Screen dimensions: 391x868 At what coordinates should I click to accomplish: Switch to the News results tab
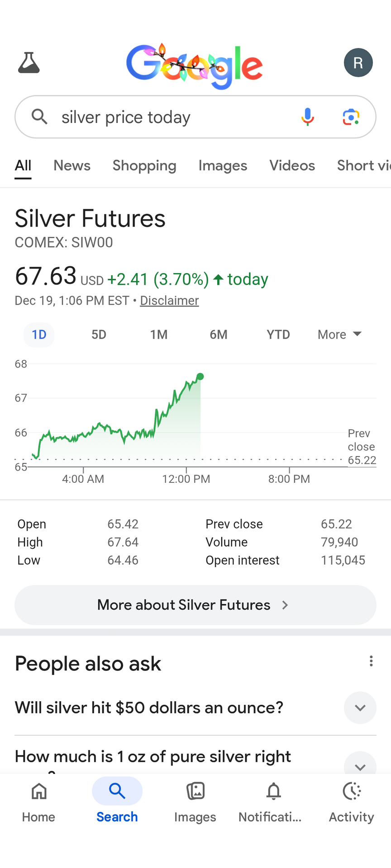[x=72, y=165]
